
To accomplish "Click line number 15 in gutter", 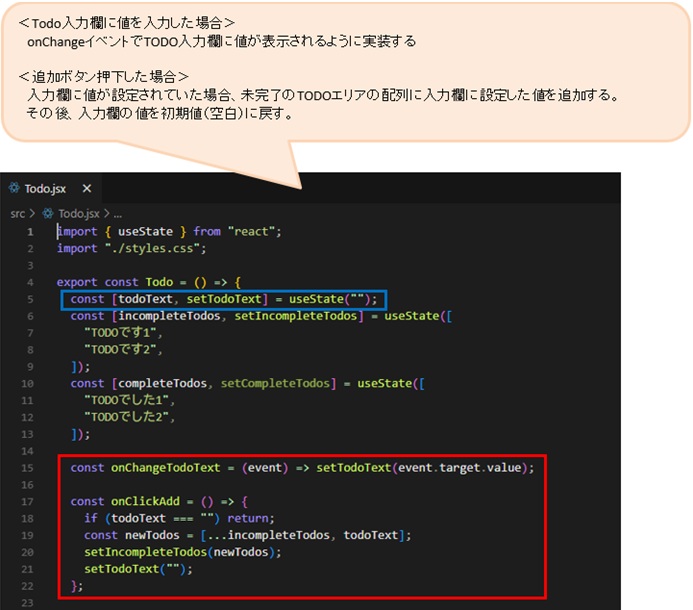I will [27, 468].
